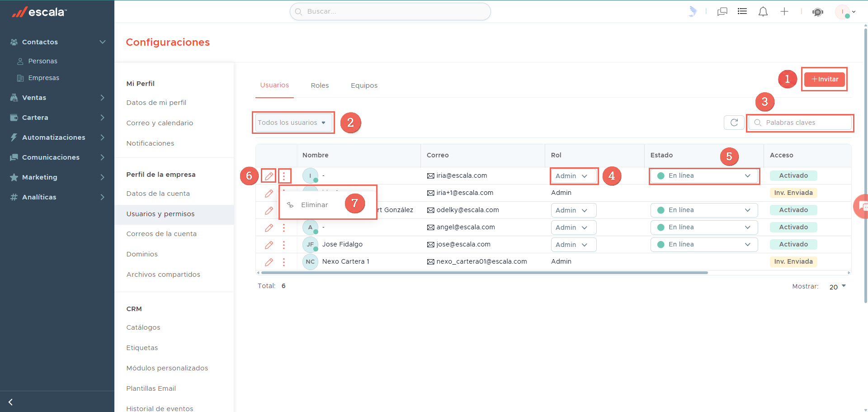Collapse the sidebar with back arrow
This screenshot has width=868, height=412.
[10, 402]
